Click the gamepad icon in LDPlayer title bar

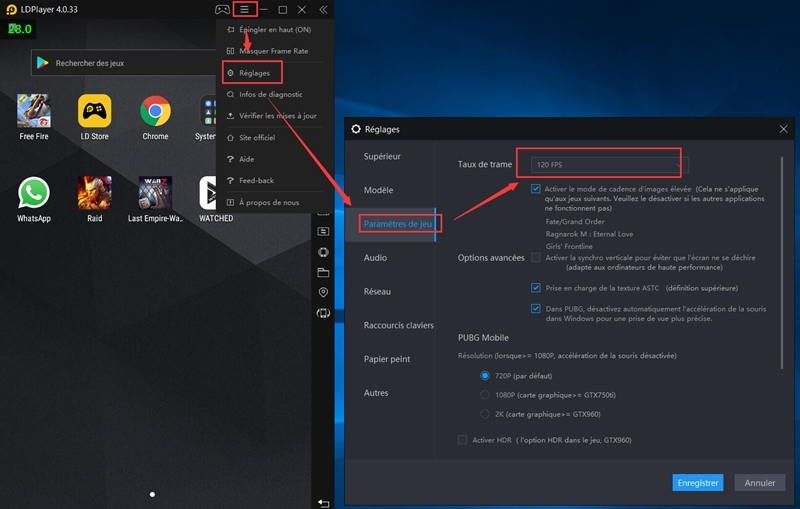[x=222, y=9]
